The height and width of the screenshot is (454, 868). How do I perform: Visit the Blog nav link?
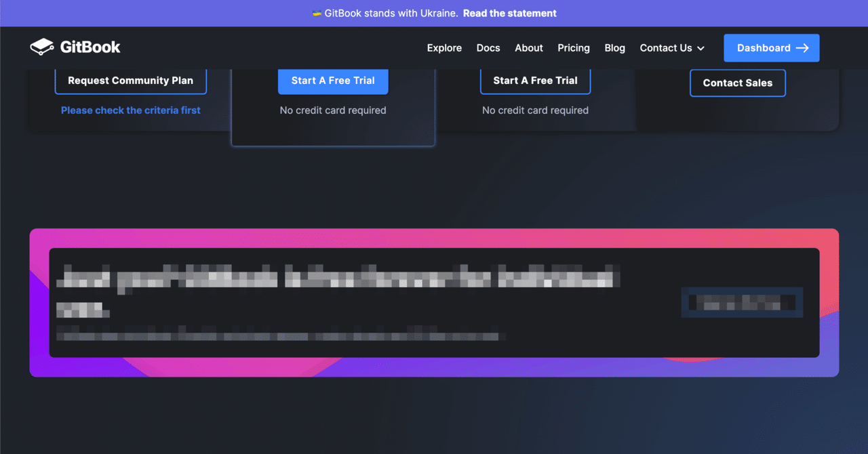tap(615, 48)
